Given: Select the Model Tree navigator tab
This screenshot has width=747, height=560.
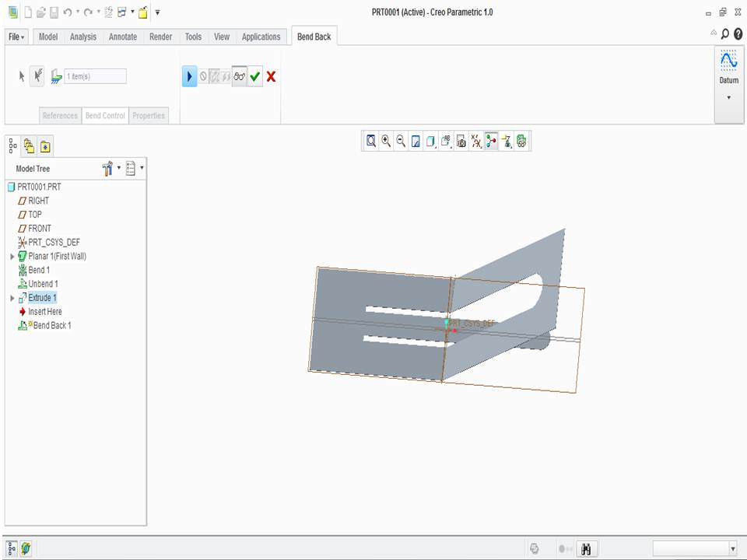Looking at the screenshot, I should click(13, 146).
